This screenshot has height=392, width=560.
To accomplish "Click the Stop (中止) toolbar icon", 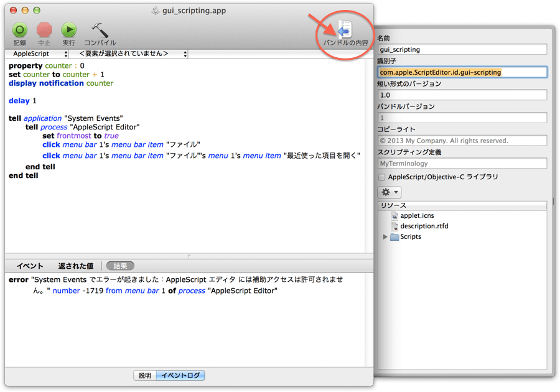I will tap(44, 30).
